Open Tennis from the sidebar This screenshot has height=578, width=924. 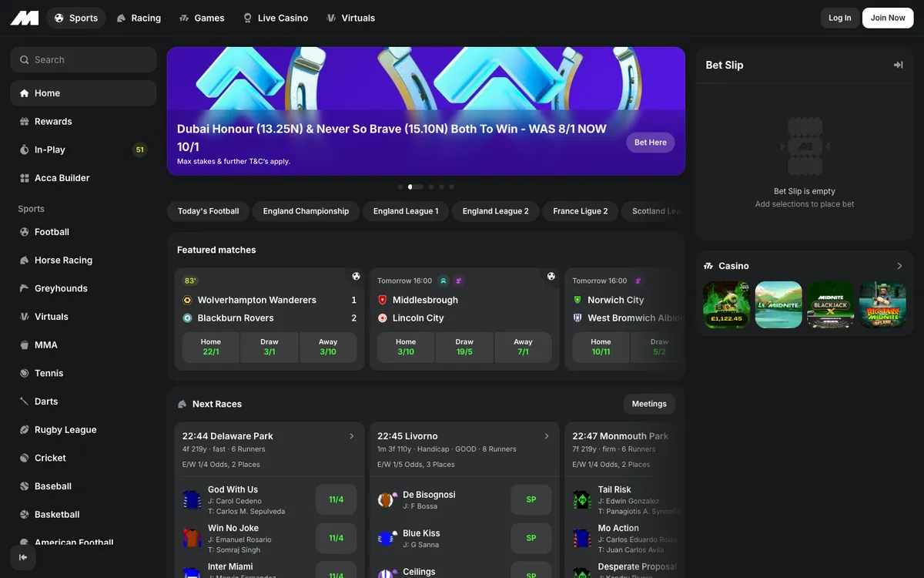pos(83,373)
